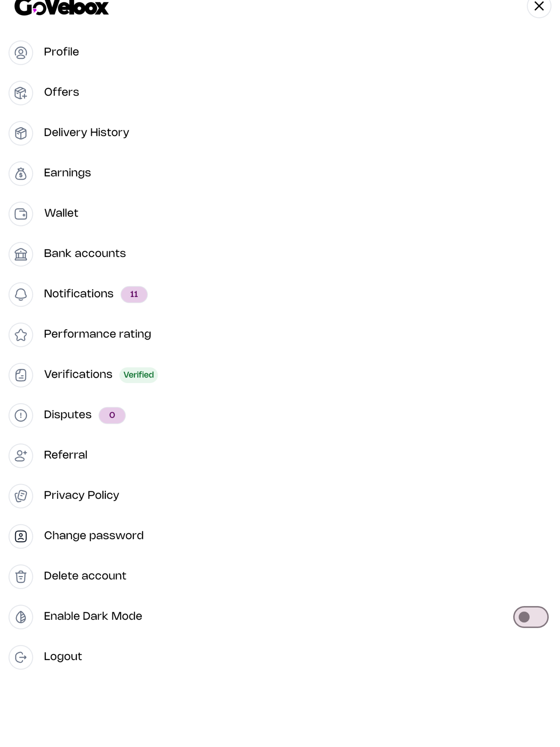Click the green Verified status badge

[x=138, y=375]
